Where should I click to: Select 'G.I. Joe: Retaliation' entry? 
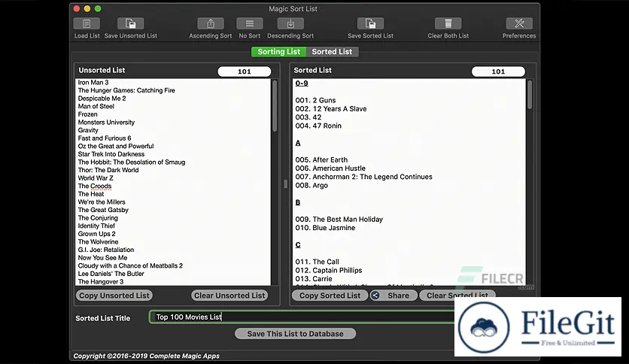click(x=106, y=250)
